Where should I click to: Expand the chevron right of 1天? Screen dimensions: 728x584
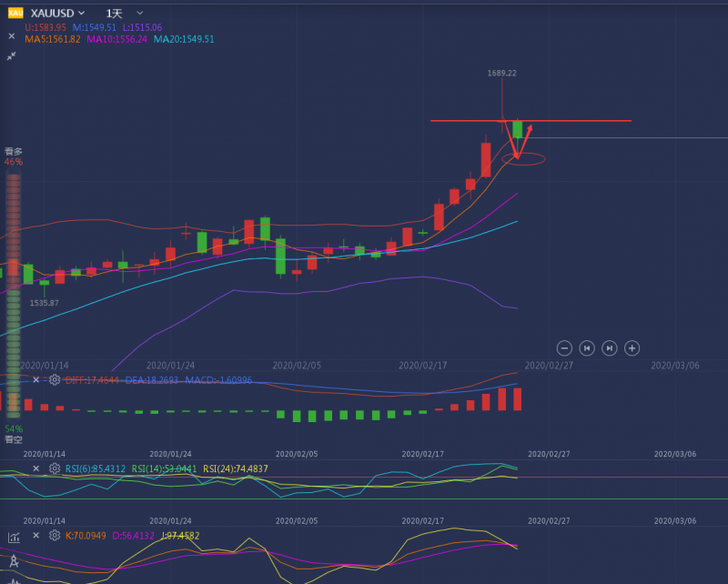click(x=140, y=14)
